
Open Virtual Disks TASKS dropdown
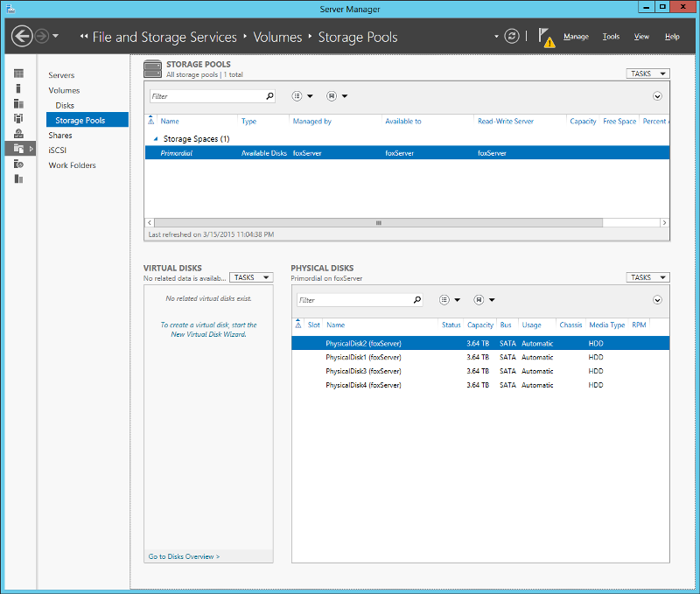[x=251, y=277]
